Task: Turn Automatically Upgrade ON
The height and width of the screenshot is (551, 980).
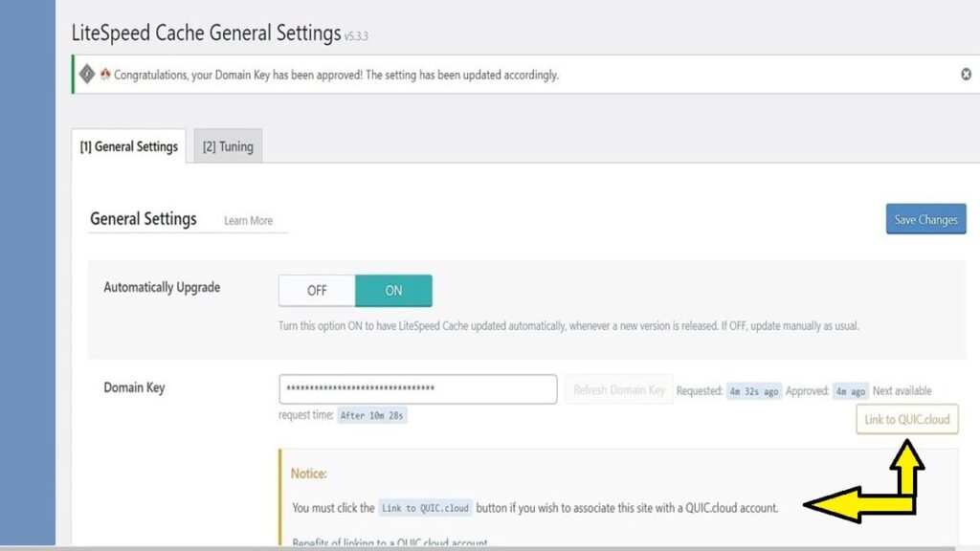Action: coord(393,291)
